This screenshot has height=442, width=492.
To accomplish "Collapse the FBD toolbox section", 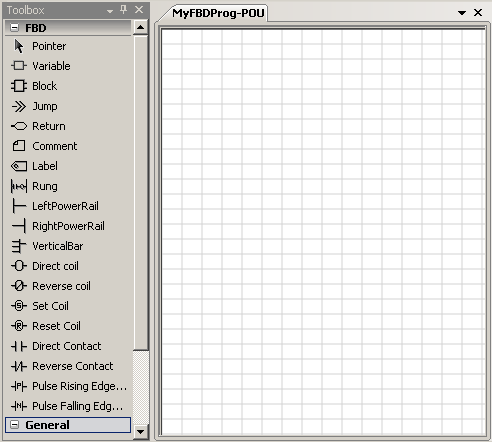I will (x=14, y=28).
